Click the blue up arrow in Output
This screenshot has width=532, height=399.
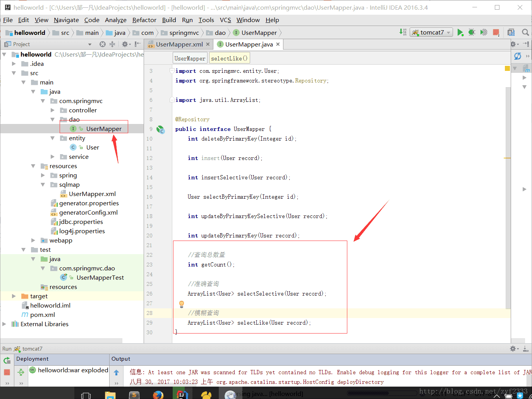click(116, 373)
